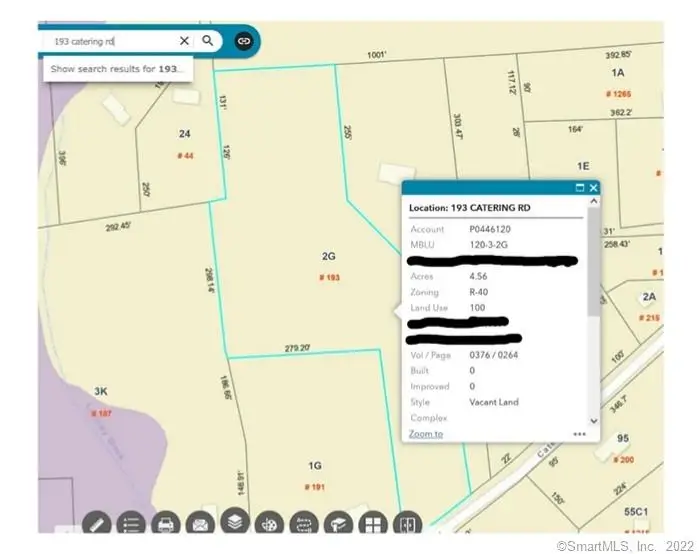Open the Measure ruler tool

click(x=97, y=524)
